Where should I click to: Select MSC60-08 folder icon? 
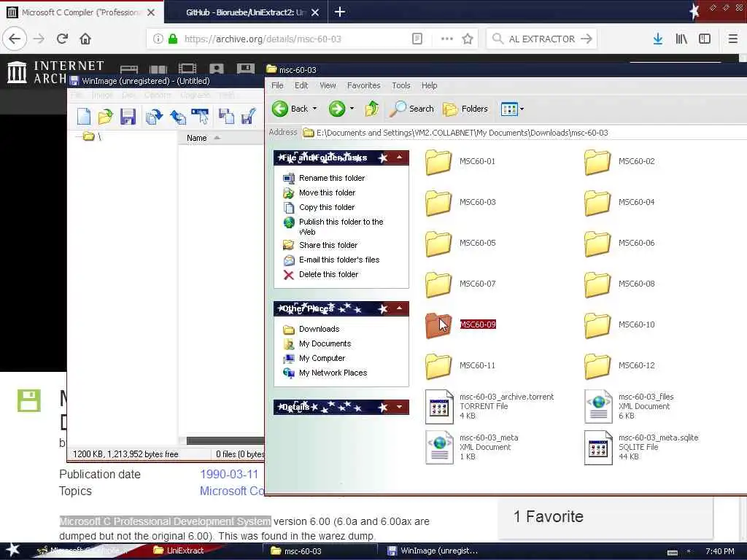click(597, 284)
